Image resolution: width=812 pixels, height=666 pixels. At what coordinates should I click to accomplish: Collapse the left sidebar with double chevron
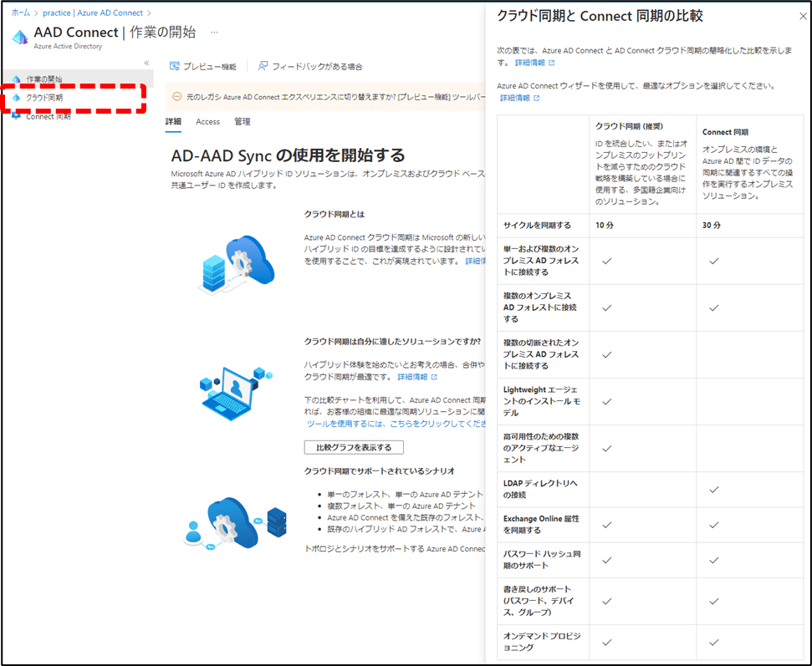[x=146, y=64]
